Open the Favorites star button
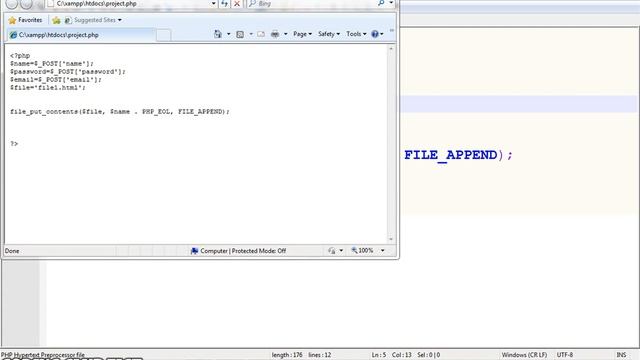 [25, 20]
